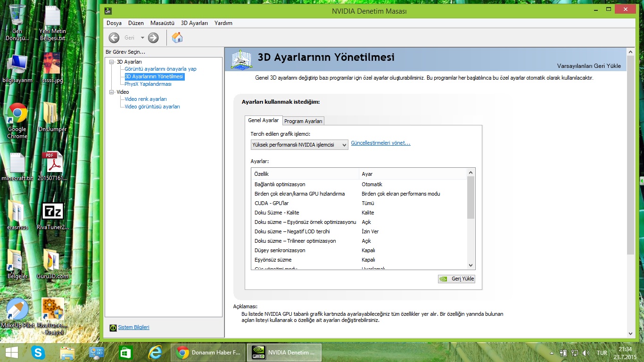Switch to Program Ayarları tab
The width and height of the screenshot is (644, 362).
(303, 121)
